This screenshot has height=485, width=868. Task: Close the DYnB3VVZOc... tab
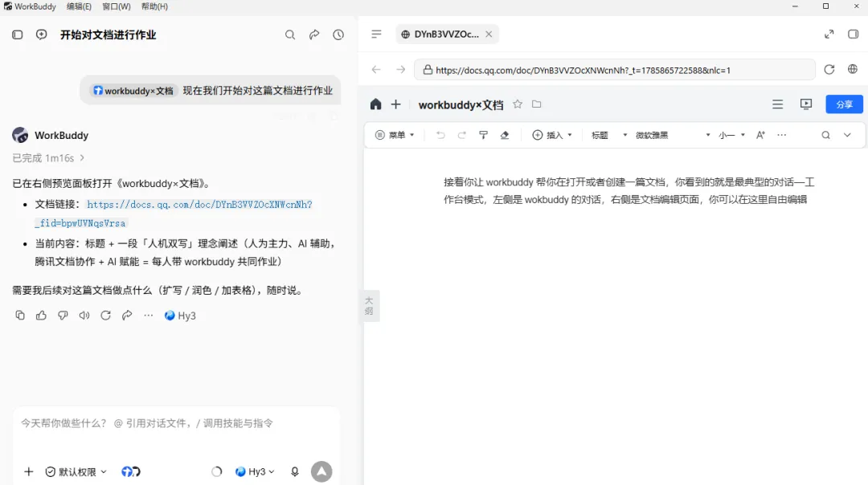click(489, 35)
